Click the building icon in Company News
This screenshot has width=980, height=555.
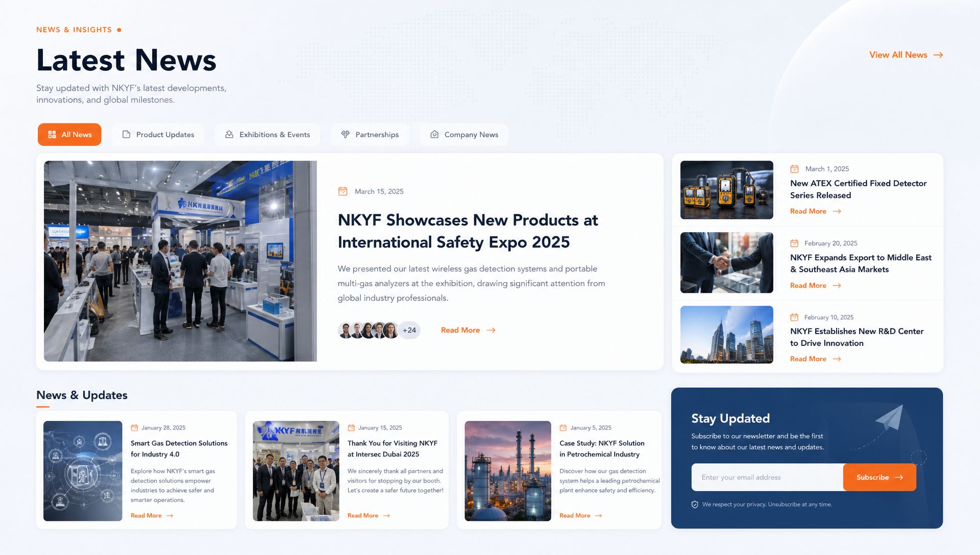[x=434, y=135]
